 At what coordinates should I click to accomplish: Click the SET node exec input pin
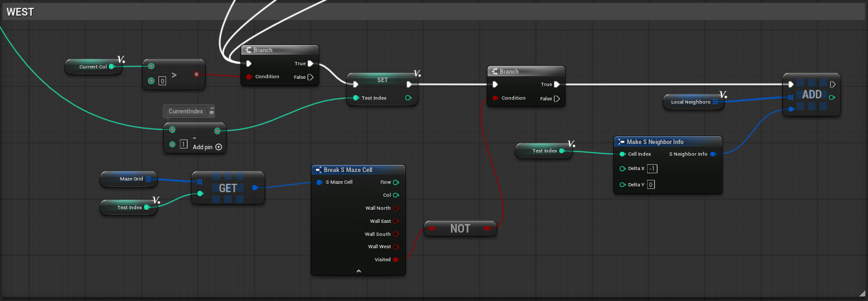355,84
